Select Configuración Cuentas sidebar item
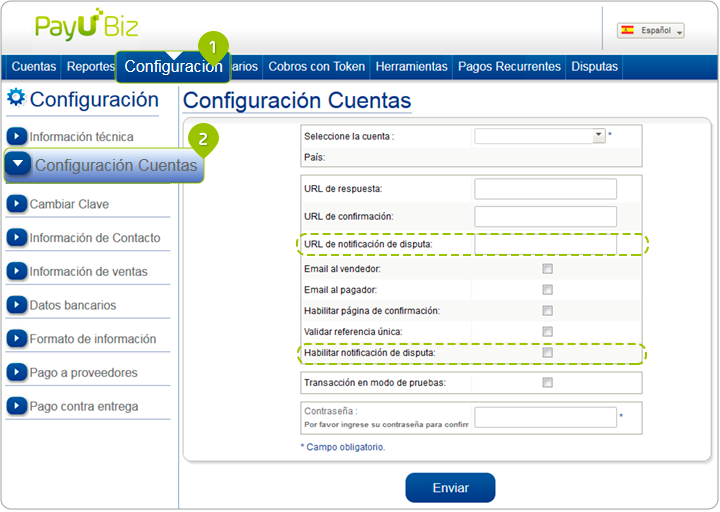Viewport: 720px width, 512px height. pos(104,165)
